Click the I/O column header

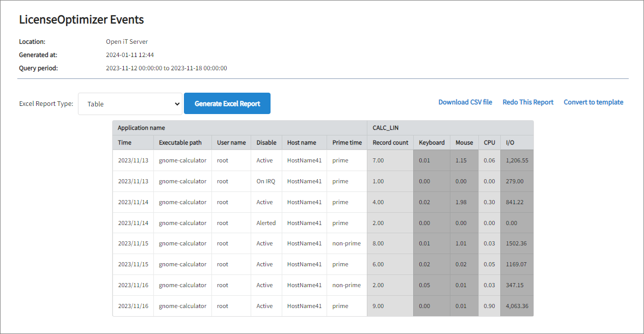pyautogui.click(x=508, y=143)
